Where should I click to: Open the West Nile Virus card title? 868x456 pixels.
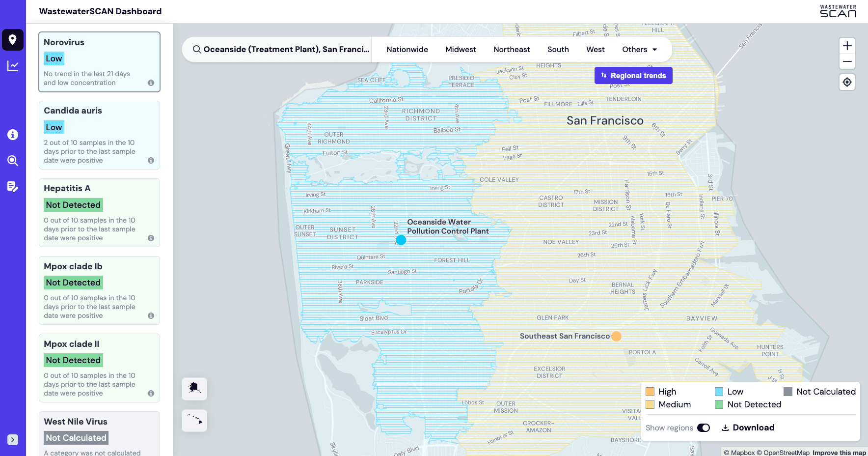tap(76, 422)
